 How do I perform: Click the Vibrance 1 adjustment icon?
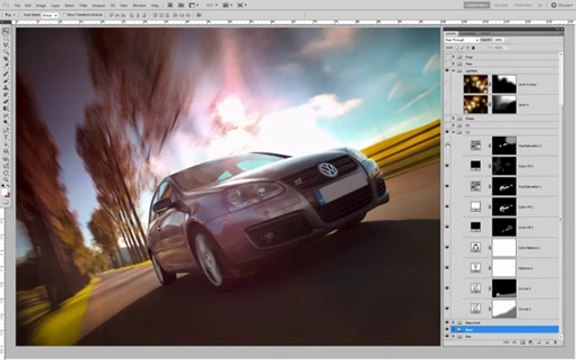click(476, 268)
